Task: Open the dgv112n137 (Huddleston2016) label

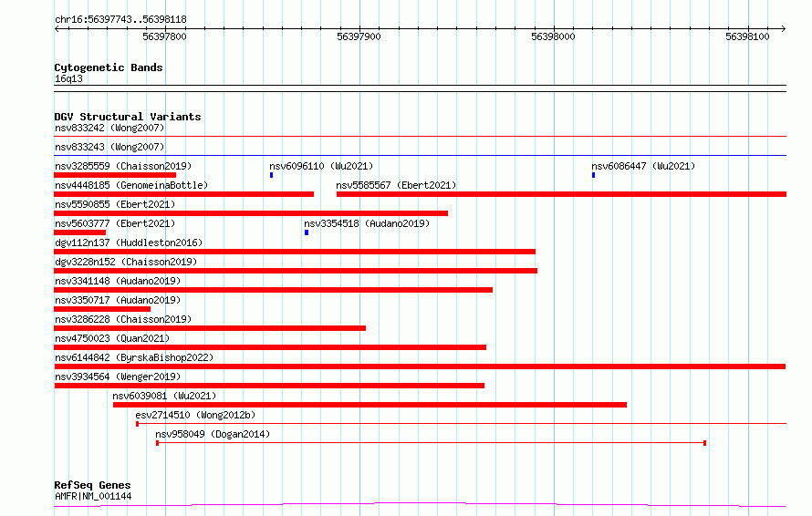Action: click(129, 243)
